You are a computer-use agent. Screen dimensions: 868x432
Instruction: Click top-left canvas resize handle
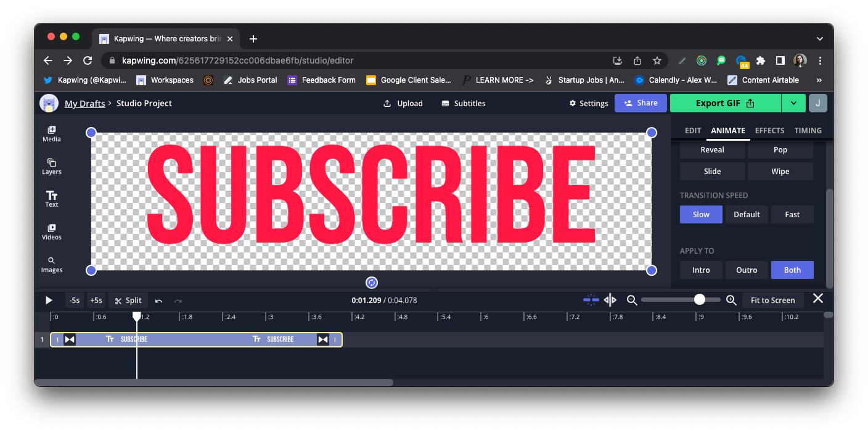pyautogui.click(x=91, y=133)
